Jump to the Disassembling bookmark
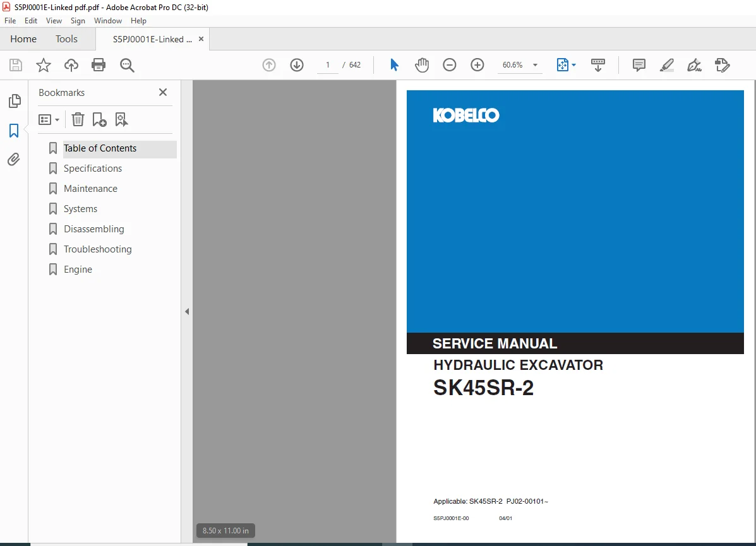756x546 pixels. [93, 229]
